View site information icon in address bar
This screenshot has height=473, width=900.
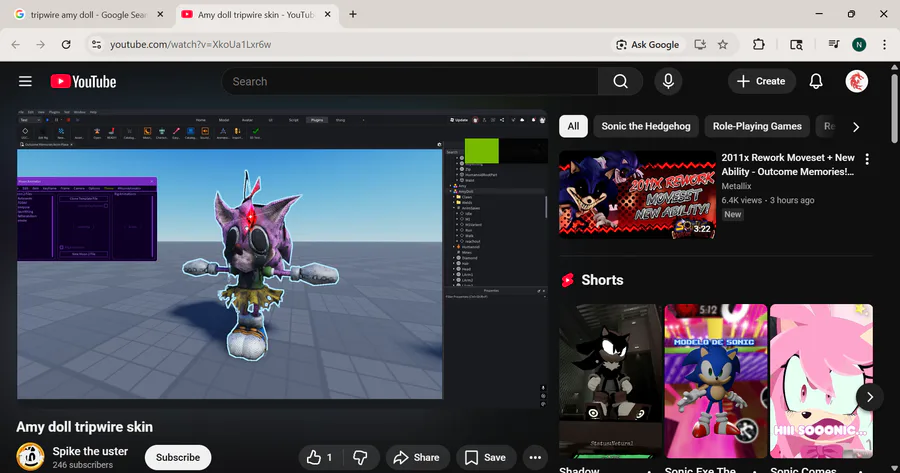tap(96, 44)
